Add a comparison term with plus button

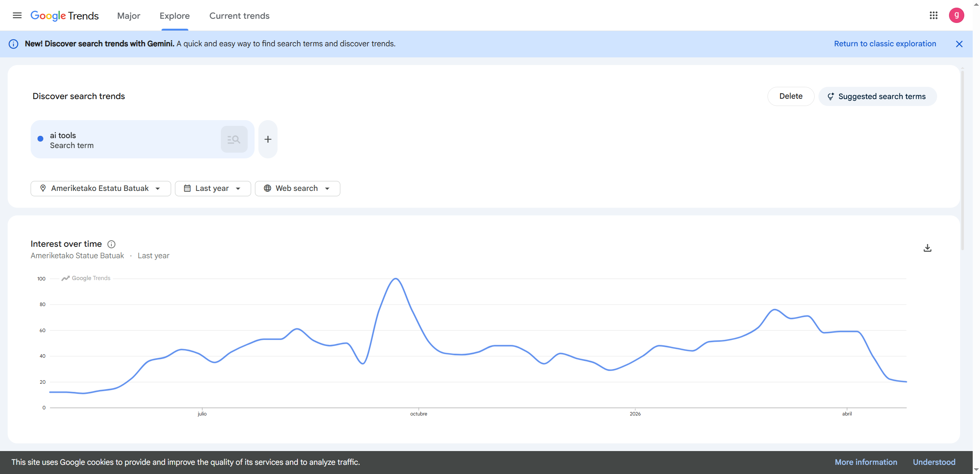point(268,140)
